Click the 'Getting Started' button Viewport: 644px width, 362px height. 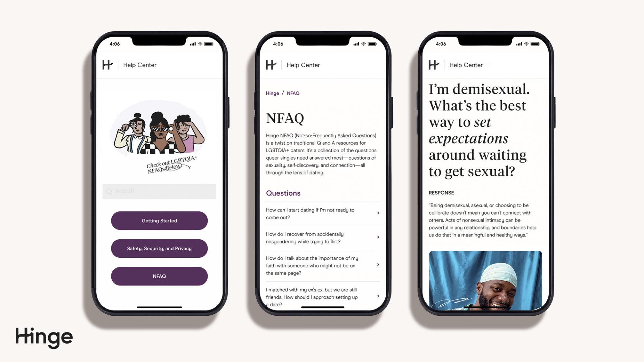click(159, 220)
